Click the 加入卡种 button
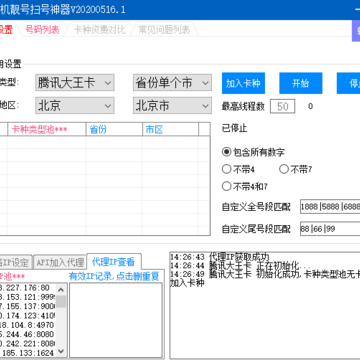 tap(243, 83)
